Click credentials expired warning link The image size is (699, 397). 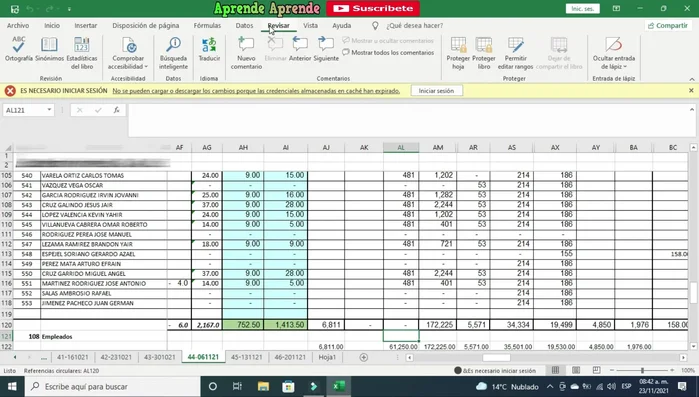pos(256,91)
